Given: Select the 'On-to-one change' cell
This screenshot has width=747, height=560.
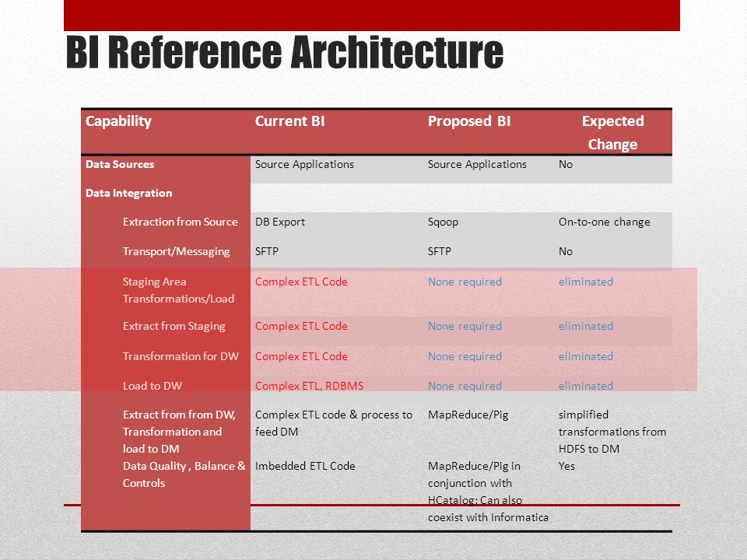Looking at the screenshot, I should [604, 222].
